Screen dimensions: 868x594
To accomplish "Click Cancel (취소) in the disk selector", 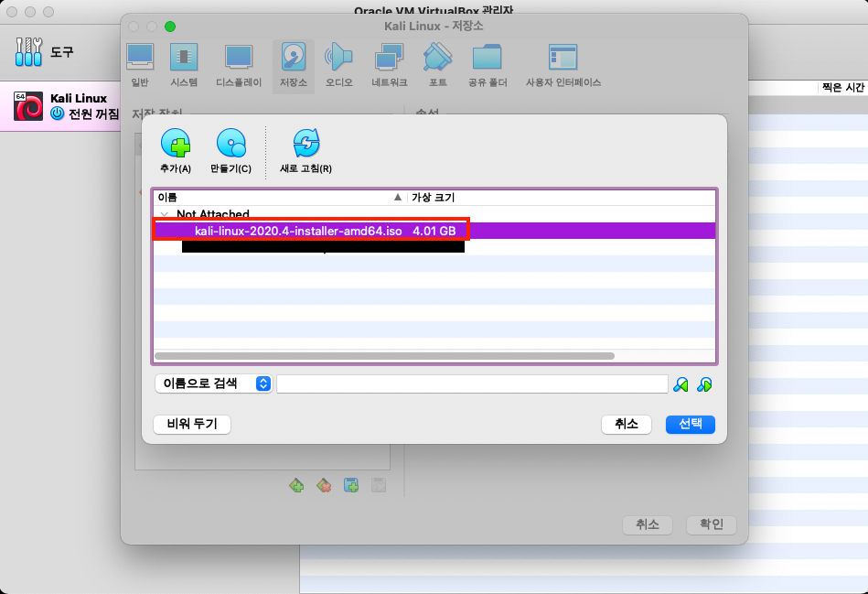I will 627,425.
